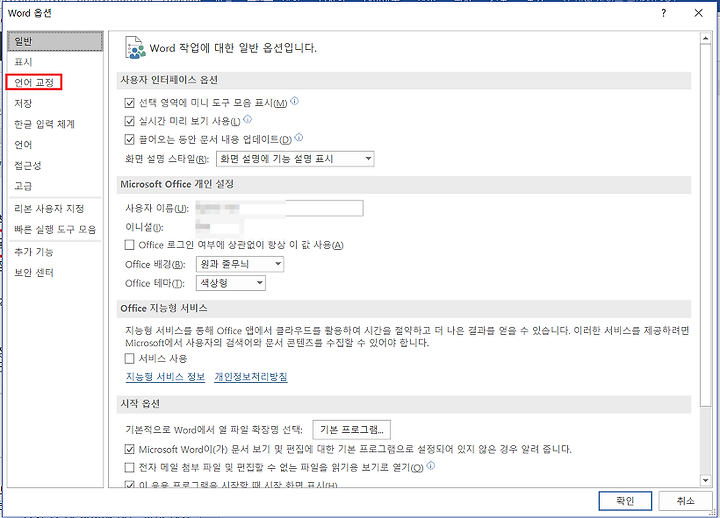720x518 pixels.
Task: Open Office 테마 dropdown
Action: click(x=231, y=283)
